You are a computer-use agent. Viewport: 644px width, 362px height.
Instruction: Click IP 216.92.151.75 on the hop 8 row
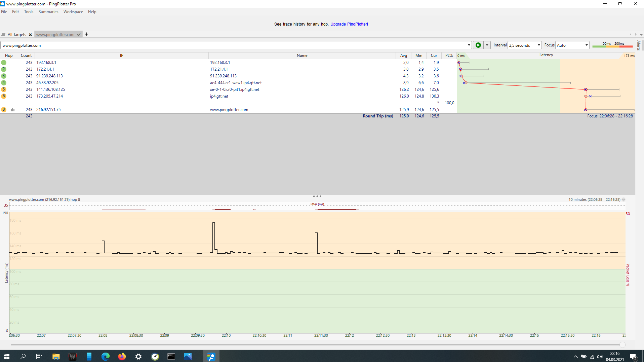coord(48,110)
